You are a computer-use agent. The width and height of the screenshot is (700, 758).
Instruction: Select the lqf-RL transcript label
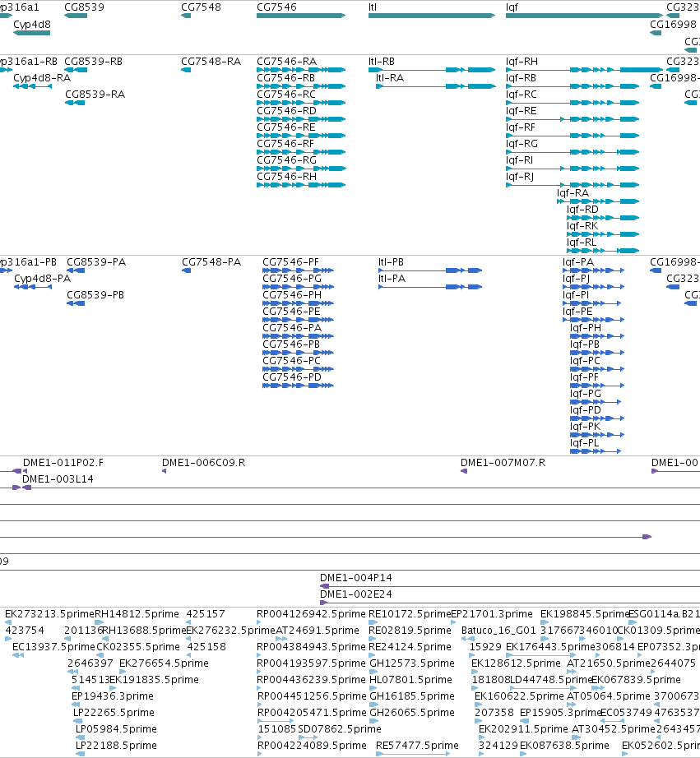(582, 243)
